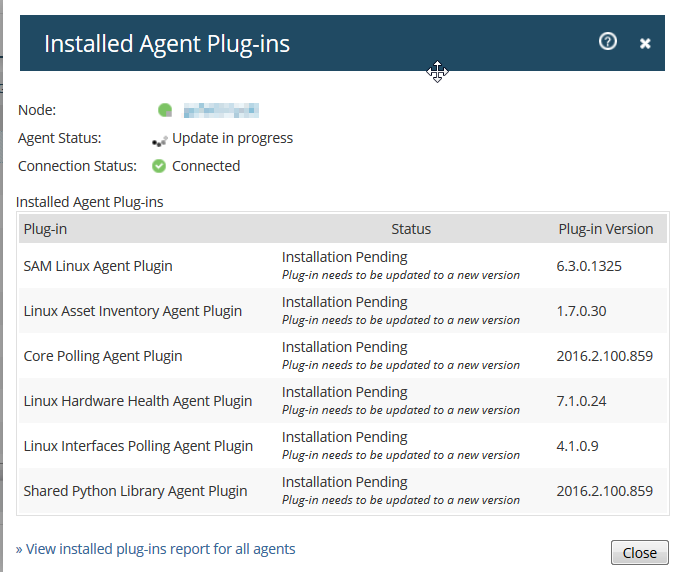Click the green node status icon

click(x=165, y=110)
